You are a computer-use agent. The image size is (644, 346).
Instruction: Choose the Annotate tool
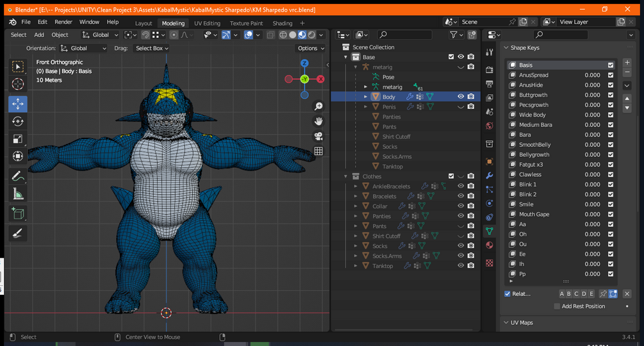[18, 176]
